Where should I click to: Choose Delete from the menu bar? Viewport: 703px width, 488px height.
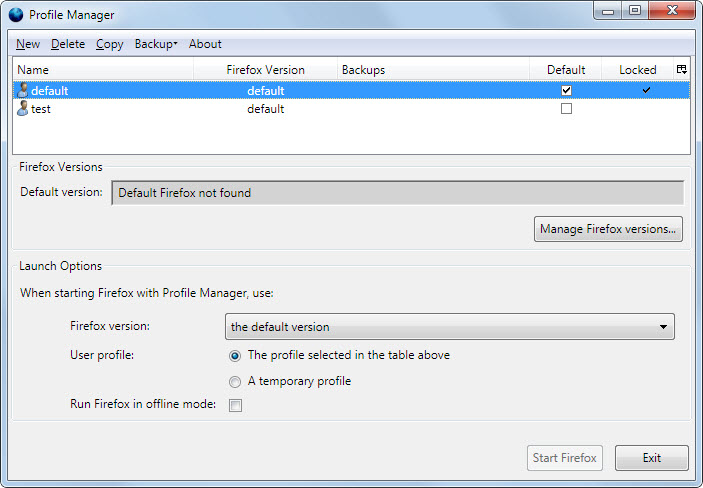click(x=68, y=44)
